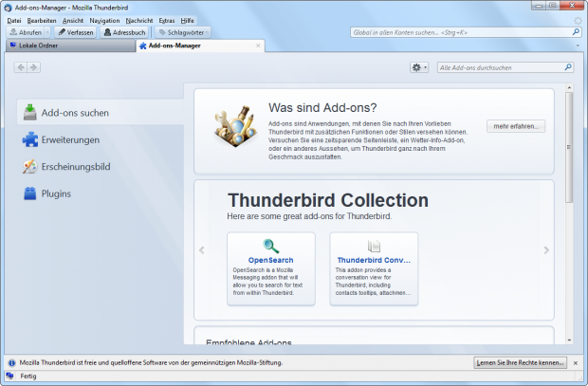The height and width of the screenshot is (386, 588).
Task: Click the activity throbber icon
Action: (578, 21)
